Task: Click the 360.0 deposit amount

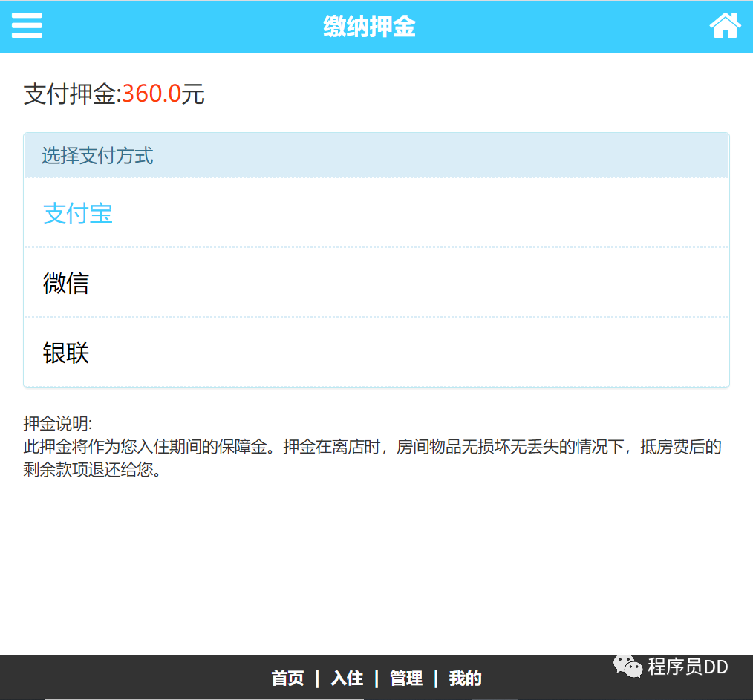Action: pyautogui.click(x=151, y=94)
